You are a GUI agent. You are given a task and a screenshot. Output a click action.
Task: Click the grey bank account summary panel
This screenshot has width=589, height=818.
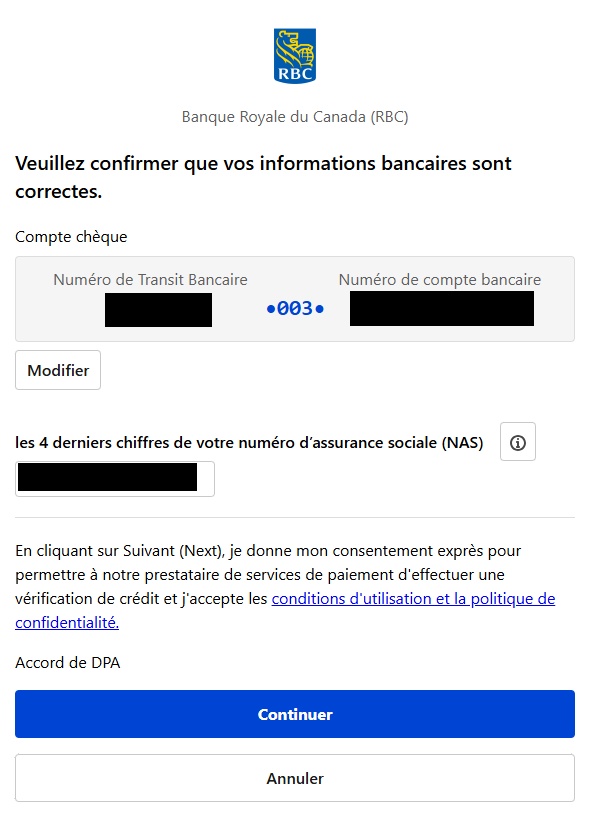coord(295,298)
